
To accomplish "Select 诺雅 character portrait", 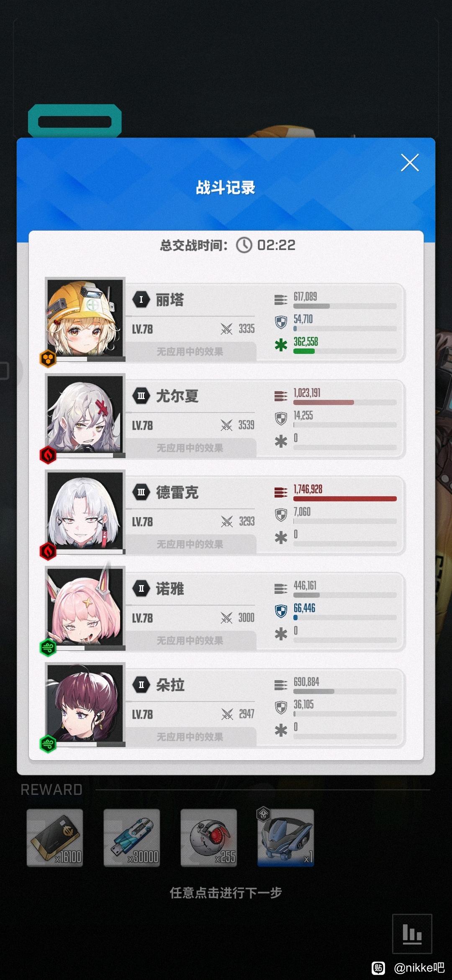I will (85, 607).
